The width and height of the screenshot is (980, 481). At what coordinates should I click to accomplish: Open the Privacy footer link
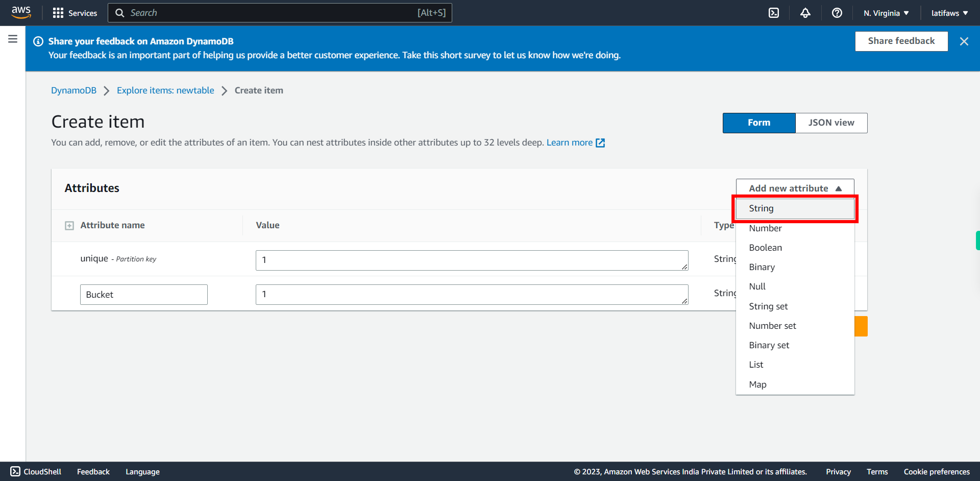(838, 472)
